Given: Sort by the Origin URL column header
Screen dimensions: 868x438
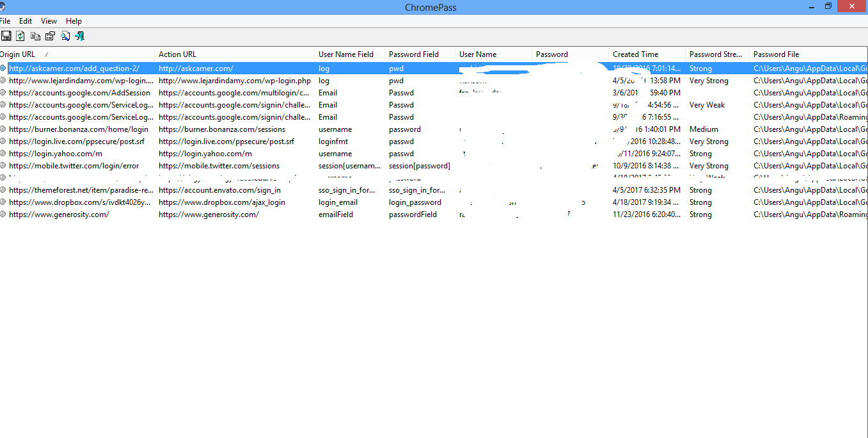Looking at the screenshot, I should point(77,54).
